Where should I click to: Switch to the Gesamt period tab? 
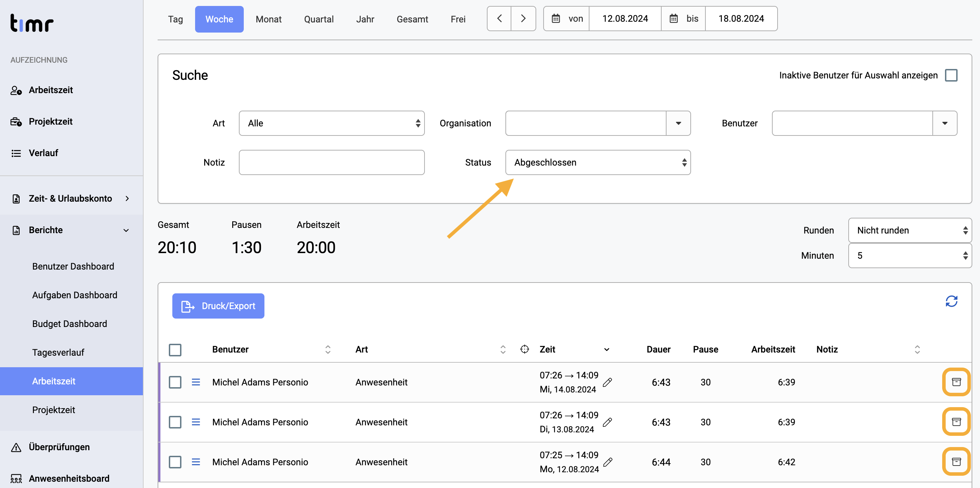click(x=412, y=19)
